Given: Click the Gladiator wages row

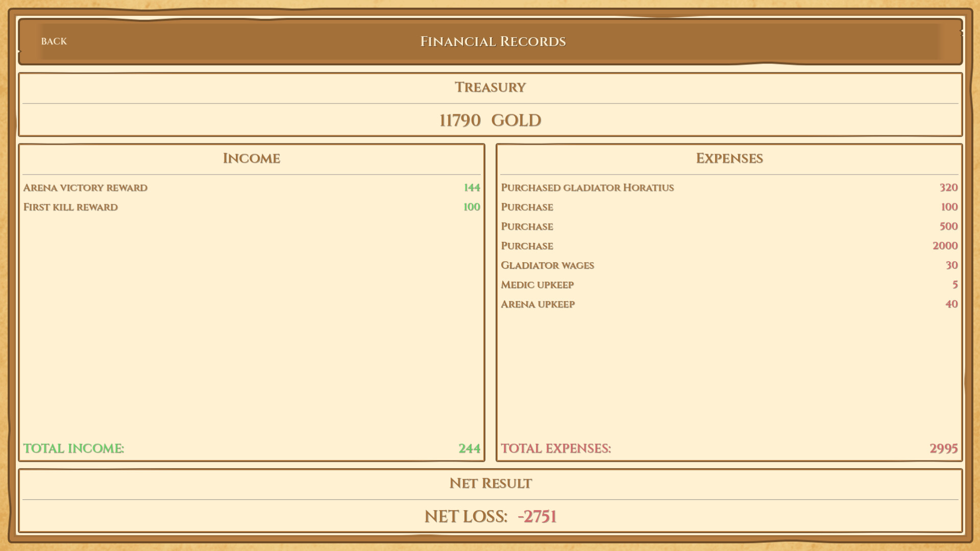Looking at the screenshot, I should point(548,265).
